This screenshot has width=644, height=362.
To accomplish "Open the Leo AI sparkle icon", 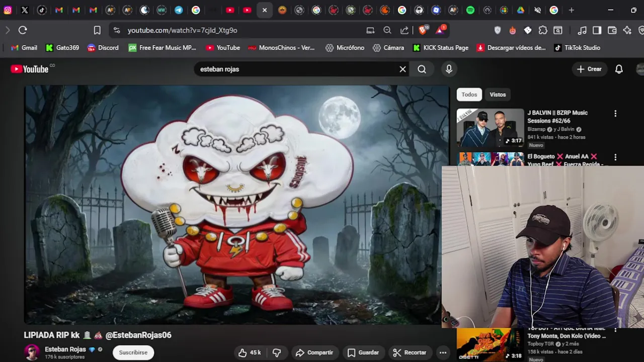I will tap(627, 30).
